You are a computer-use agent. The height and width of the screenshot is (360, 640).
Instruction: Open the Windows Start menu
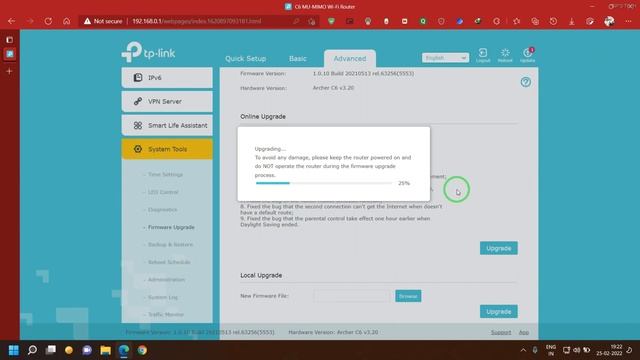pos(14,350)
